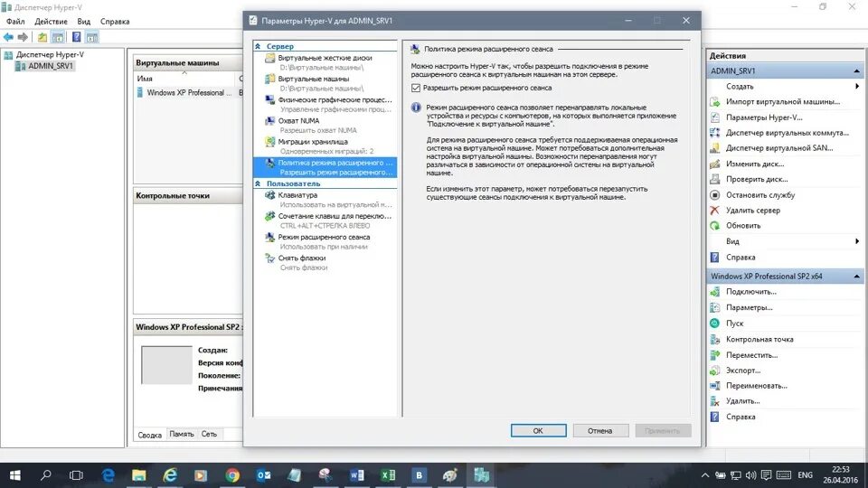This screenshot has width=868, height=488.
Task: Collapse the Пользователь section
Action: pos(258,183)
